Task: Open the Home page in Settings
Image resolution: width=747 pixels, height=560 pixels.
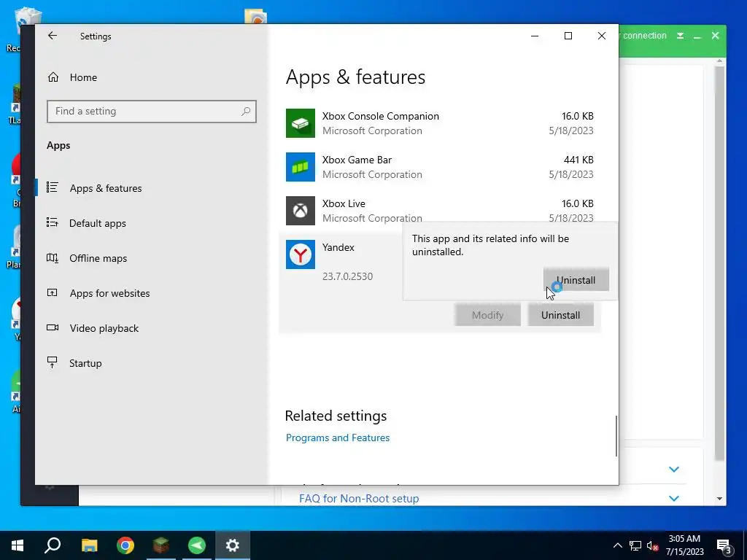Action: click(x=83, y=77)
